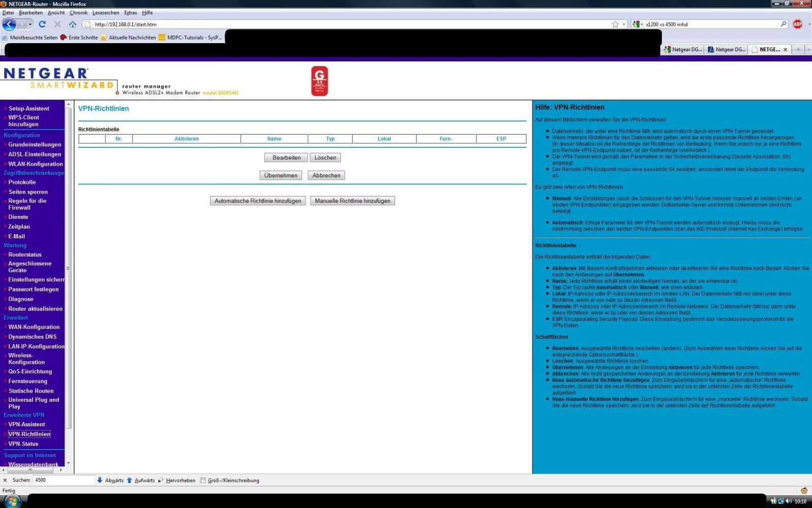Screen dimensions: 812x508
Task: Switch to the first Netgear DG... tab with Google icon
Action: pos(683,49)
